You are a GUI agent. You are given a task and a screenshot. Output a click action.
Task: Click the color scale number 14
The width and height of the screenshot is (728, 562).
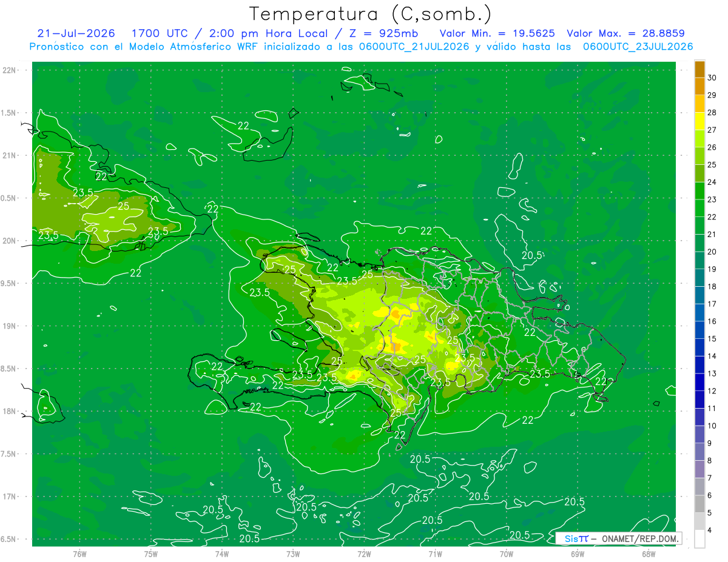[x=712, y=356]
